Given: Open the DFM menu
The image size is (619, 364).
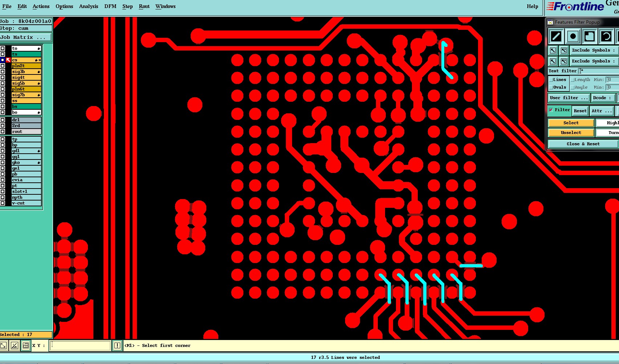Looking at the screenshot, I should tap(110, 7).
